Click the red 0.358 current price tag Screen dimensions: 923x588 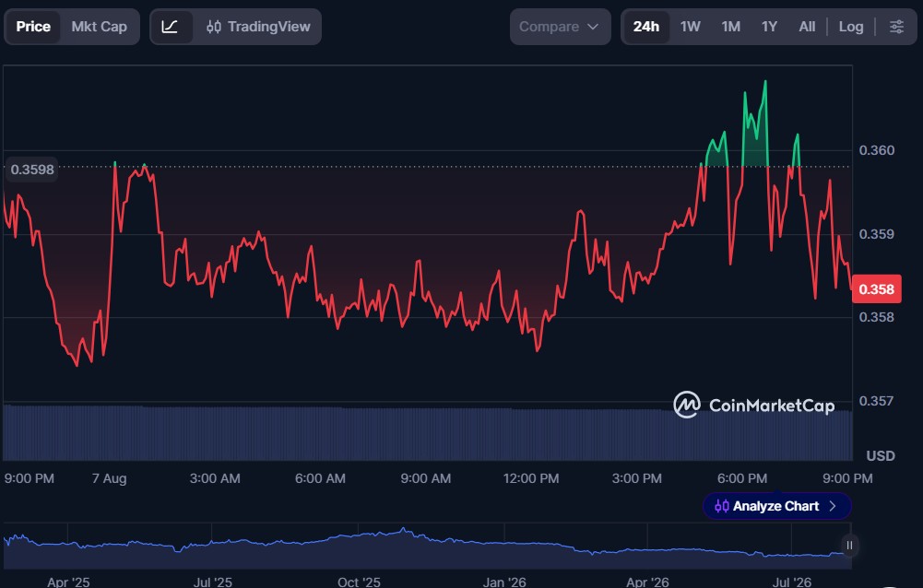877,289
